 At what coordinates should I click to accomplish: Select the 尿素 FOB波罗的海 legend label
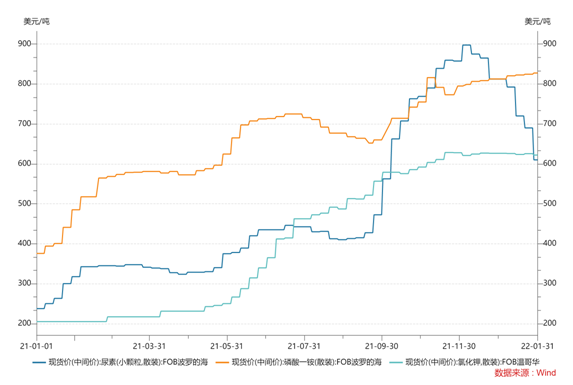point(128,362)
